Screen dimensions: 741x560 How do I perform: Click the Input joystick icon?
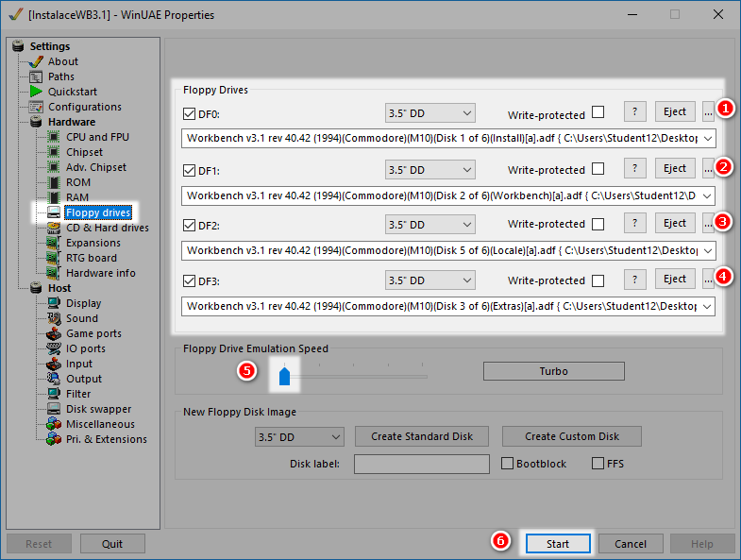click(54, 364)
